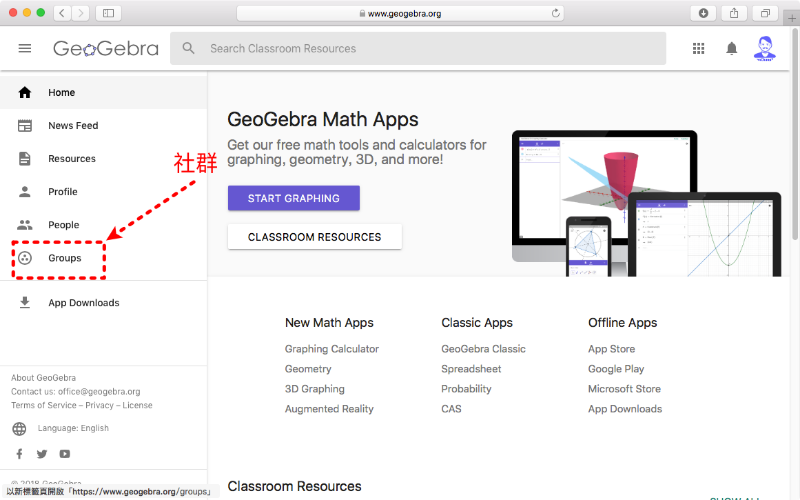Go back with Safari's back arrow
The height and width of the screenshot is (500, 800).
pyautogui.click(x=62, y=13)
